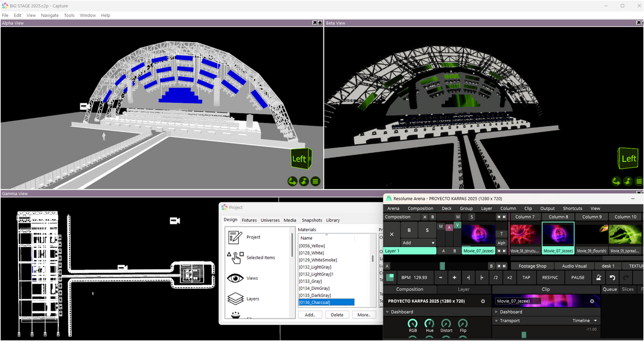Open composition settings gear icon
This screenshot has width=644, height=341.
coord(483,301)
